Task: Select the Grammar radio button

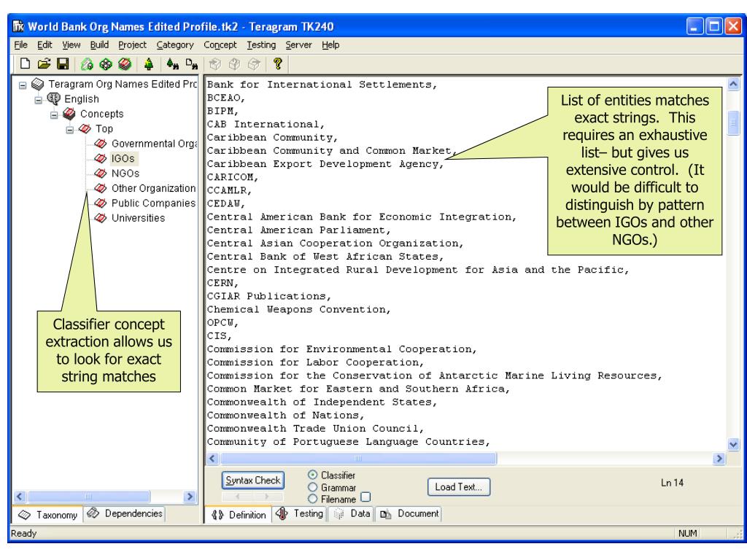Action: 312,487
